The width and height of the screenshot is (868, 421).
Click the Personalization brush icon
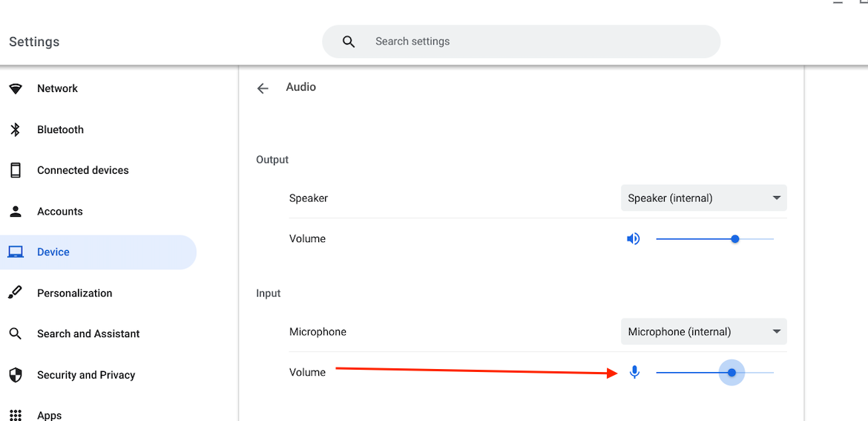[16, 293]
